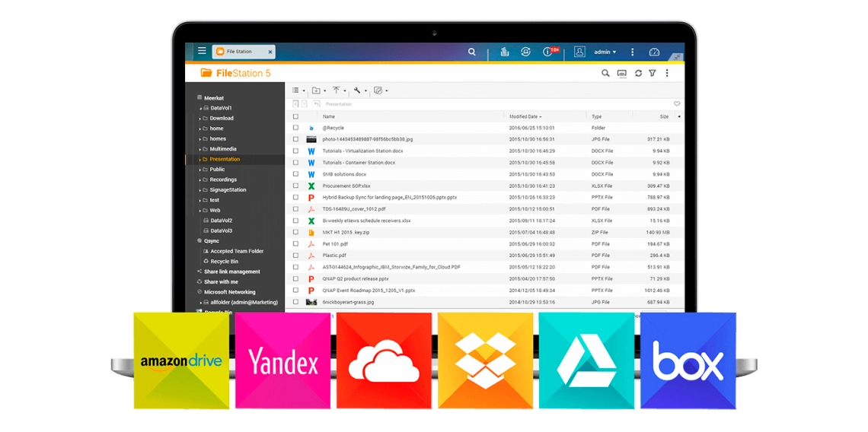
Task: Open create folder dropdown arrow
Action: tap(324, 91)
